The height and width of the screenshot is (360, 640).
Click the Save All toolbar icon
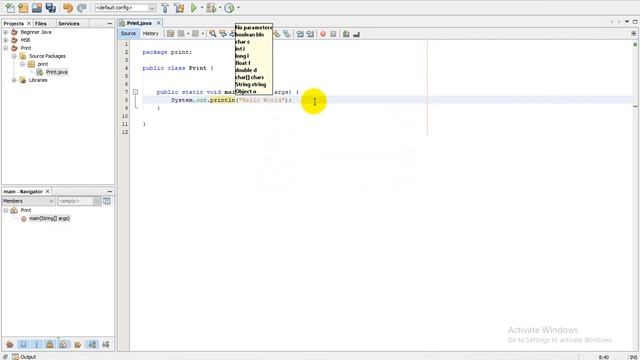coord(51,7)
